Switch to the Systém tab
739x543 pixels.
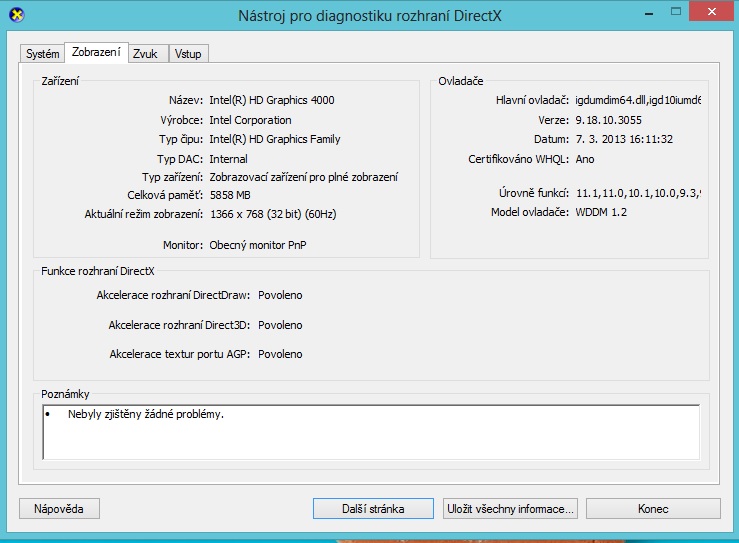point(42,54)
